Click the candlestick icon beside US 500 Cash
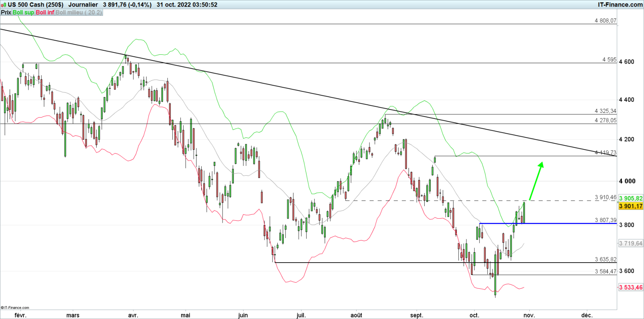The image size is (644, 319). (4, 5)
